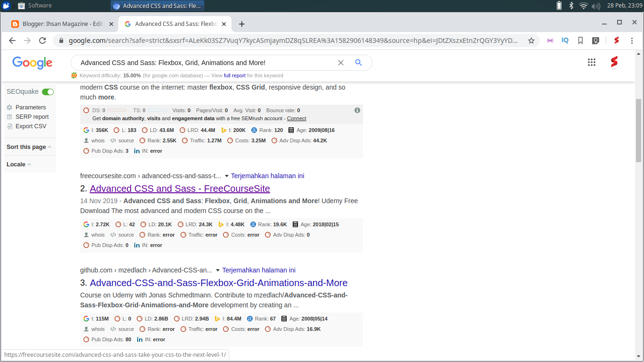The height and width of the screenshot is (362, 644).
Task: Click Bing index 4.48K for freecoursesite
Action: [238, 224]
